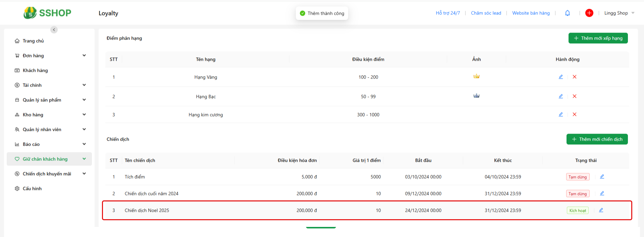The width and height of the screenshot is (644, 237).
Task: Click the edit pencil for Hạng Vàng
Action: pos(560,77)
